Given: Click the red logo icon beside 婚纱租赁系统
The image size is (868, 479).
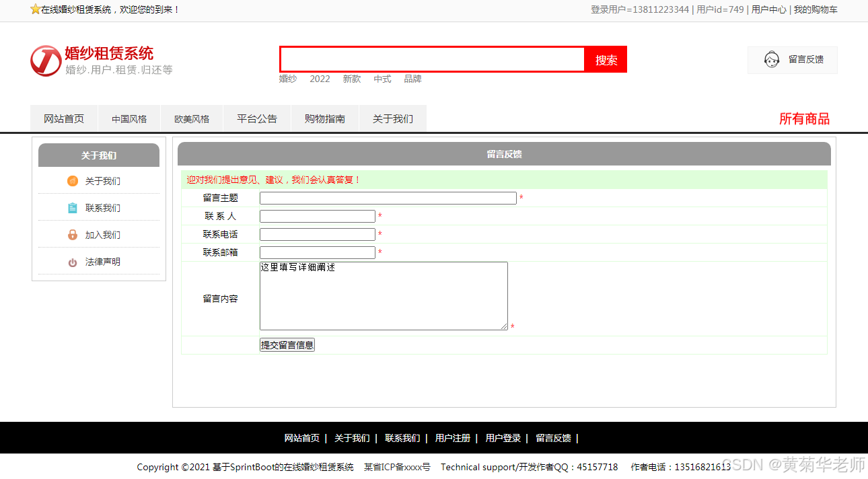Looking at the screenshot, I should click(x=46, y=61).
